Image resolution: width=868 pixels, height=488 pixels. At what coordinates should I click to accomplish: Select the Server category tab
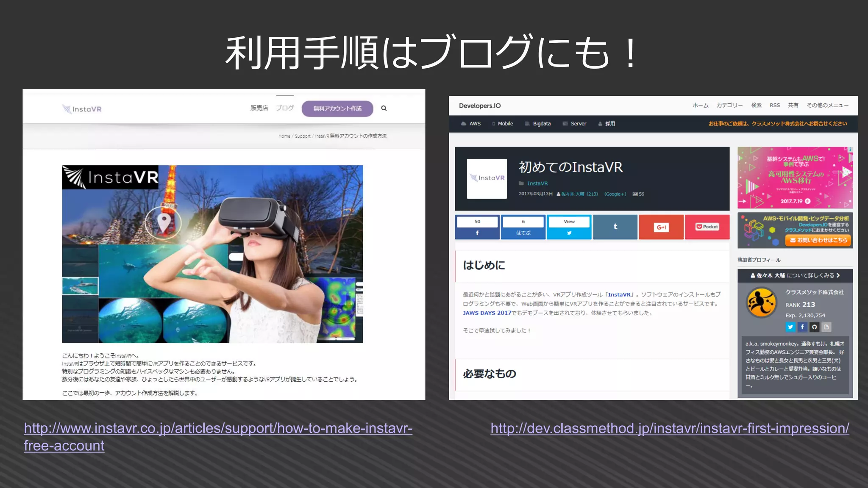(x=574, y=124)
